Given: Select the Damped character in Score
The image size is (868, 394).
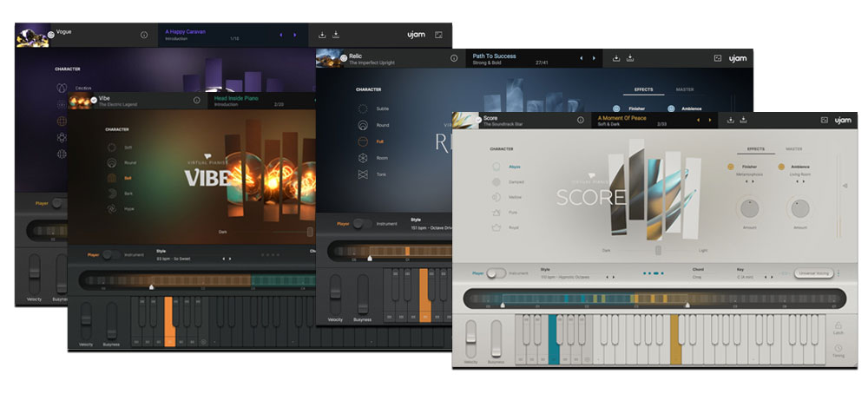Looking at the screenshot, I should (x=507, y=182).
